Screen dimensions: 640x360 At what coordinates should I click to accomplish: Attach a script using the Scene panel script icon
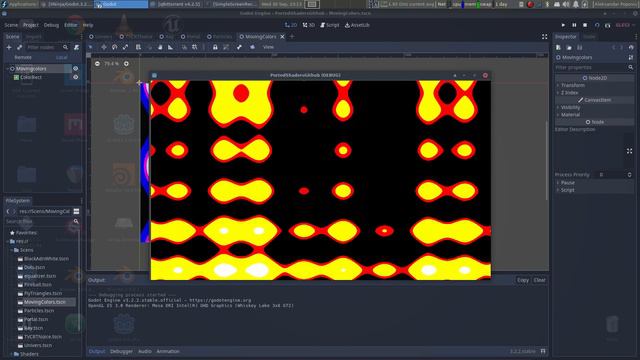pyautogui.click(x=76, y=47)
